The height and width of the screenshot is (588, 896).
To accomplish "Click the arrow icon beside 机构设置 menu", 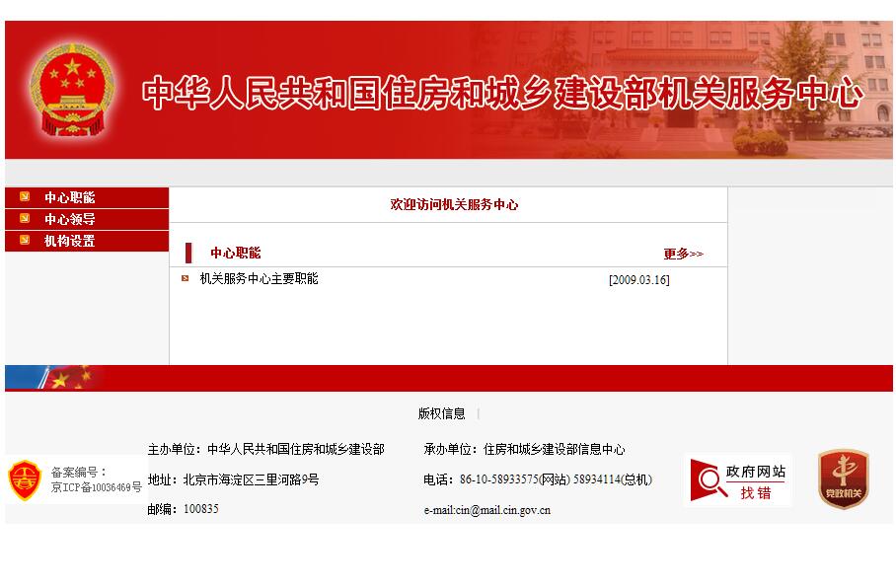I will click(x=25, y=240).
